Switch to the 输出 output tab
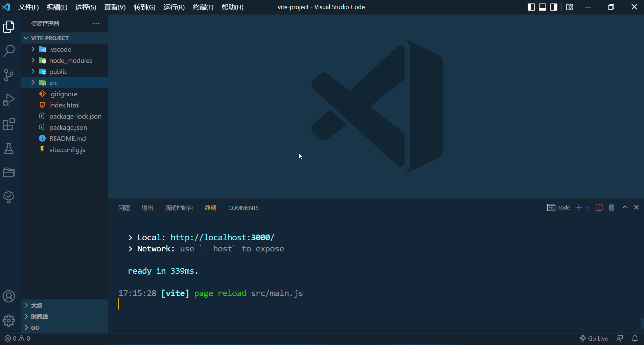The width and height of the screenshot is (644, 345). (x=147, y=208)
